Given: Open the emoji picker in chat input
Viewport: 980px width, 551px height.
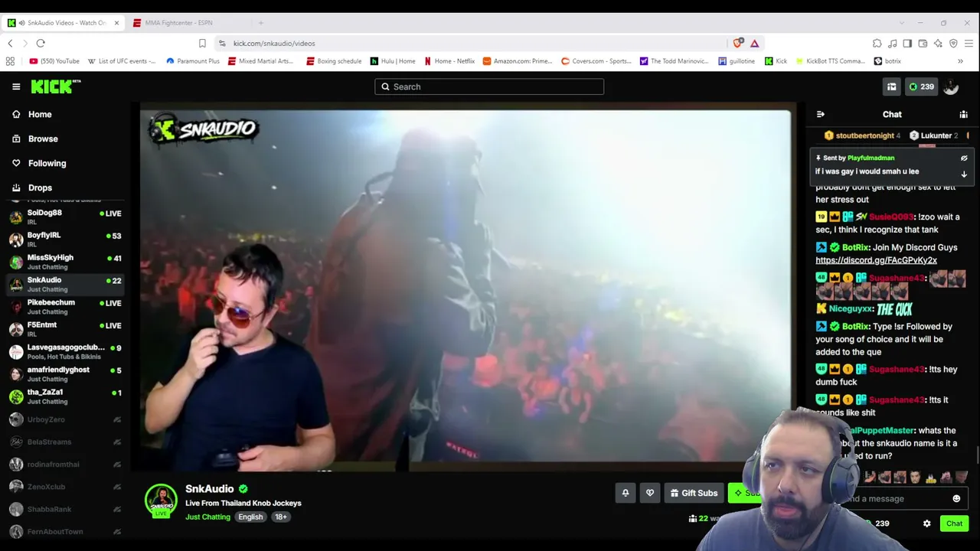Looking at the screenshot, I should coord(956,499).
